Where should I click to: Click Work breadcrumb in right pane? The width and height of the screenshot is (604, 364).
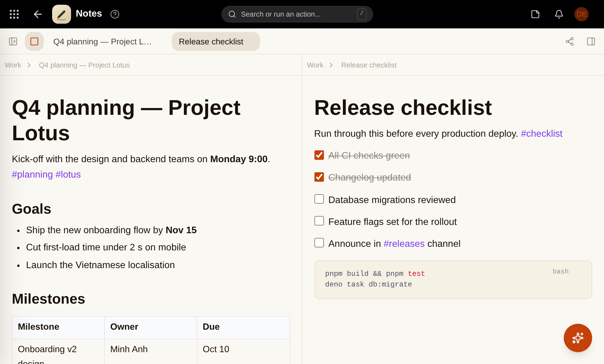(x=315, y=65)
